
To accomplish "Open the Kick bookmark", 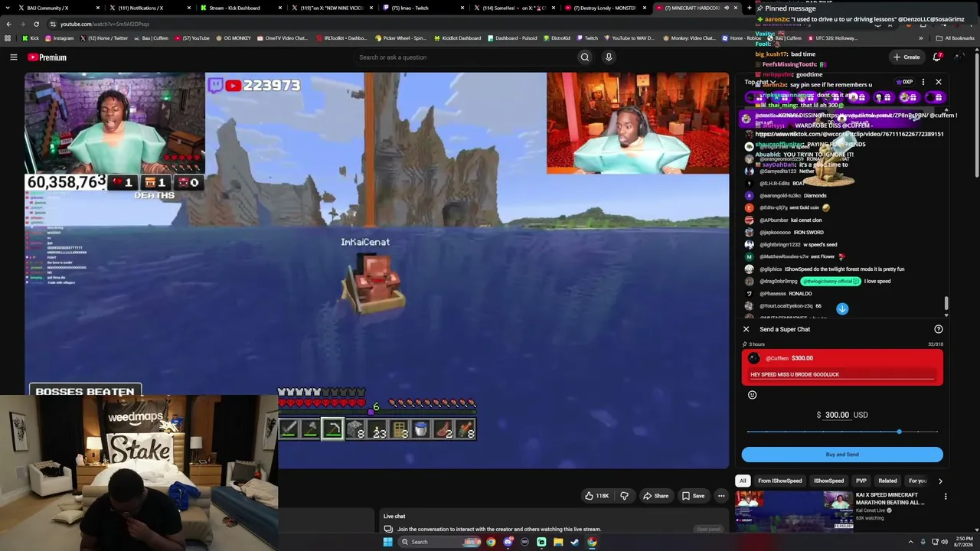I will pyautogui.click(x=31, y=38).
